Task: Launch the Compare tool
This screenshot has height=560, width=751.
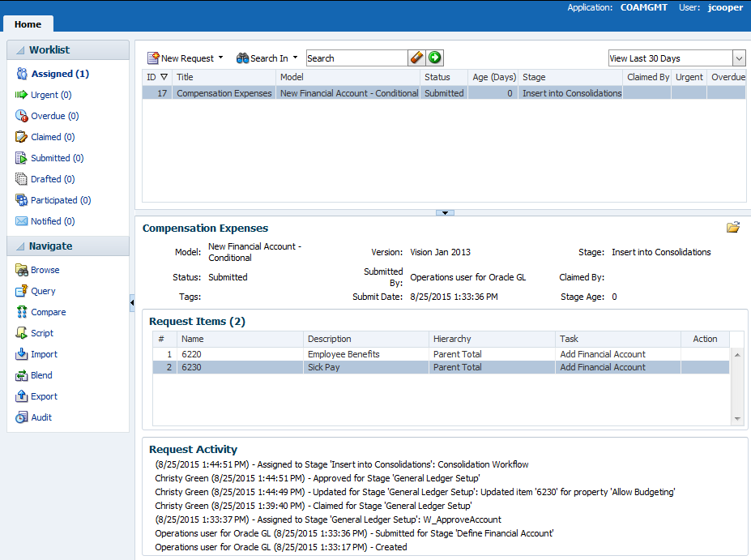Action: [x=48, y=312]
